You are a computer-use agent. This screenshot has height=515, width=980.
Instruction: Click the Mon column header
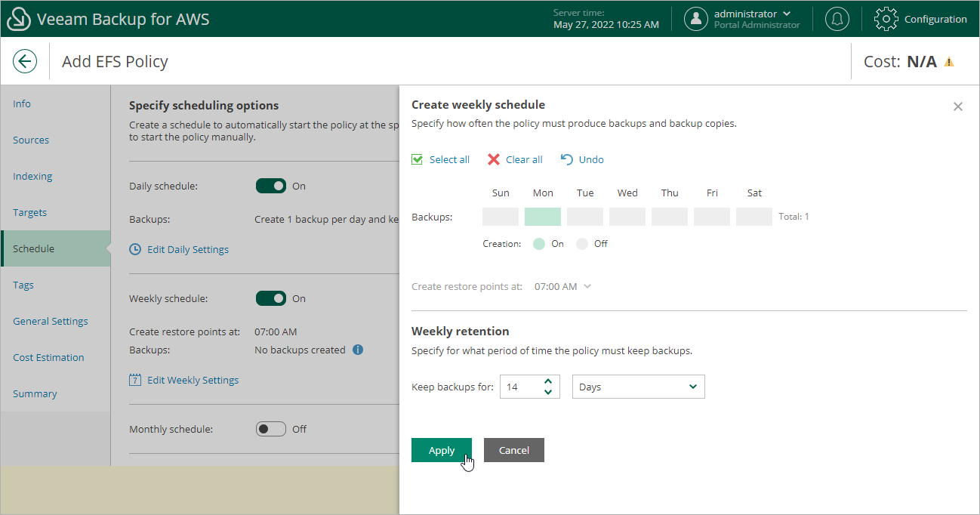coord(543,193)
